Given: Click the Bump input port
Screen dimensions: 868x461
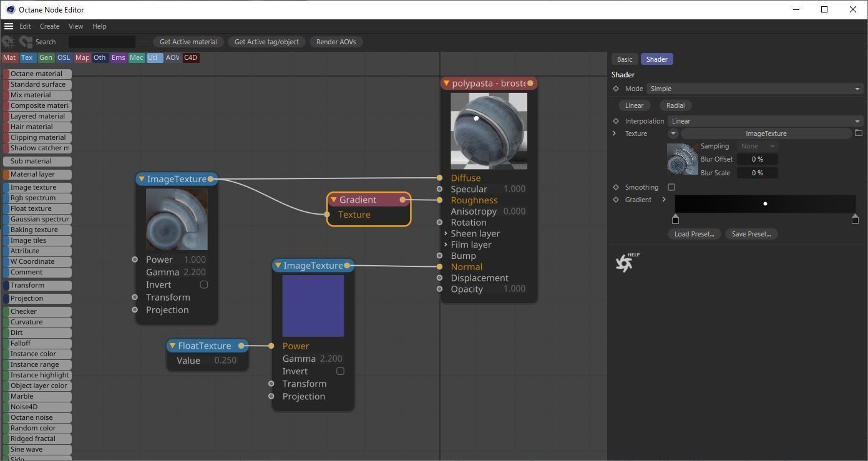Looking at the screenshot, I should click(x=440, y=256).
